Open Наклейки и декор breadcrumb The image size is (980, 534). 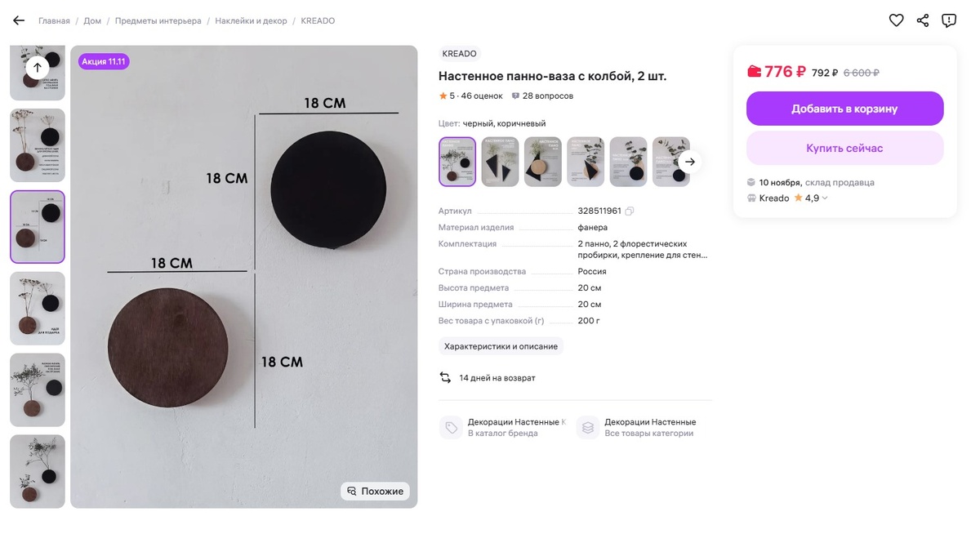point(251,21)
